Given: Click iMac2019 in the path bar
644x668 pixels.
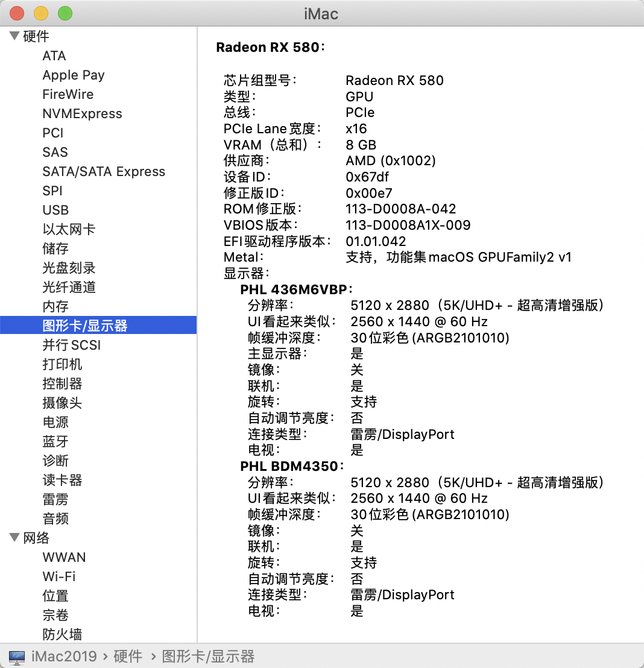Looking at the screenshot, I should 65,656.
